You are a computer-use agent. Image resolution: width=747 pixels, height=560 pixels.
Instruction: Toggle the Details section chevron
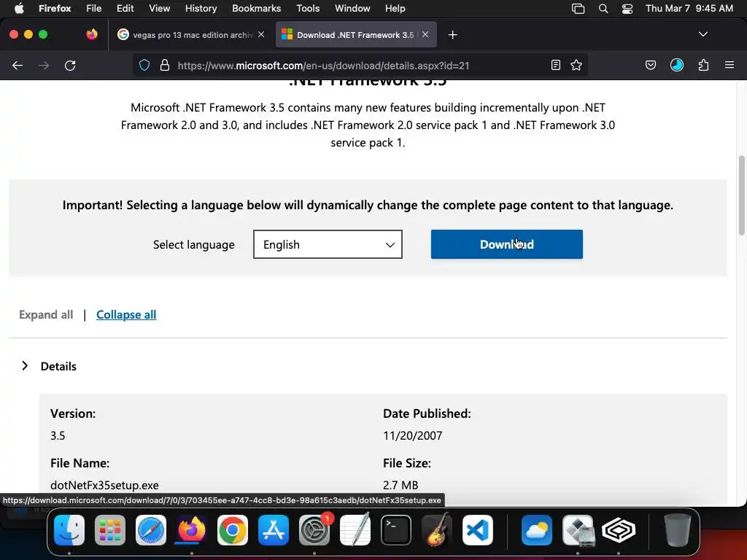click(25, 366)
